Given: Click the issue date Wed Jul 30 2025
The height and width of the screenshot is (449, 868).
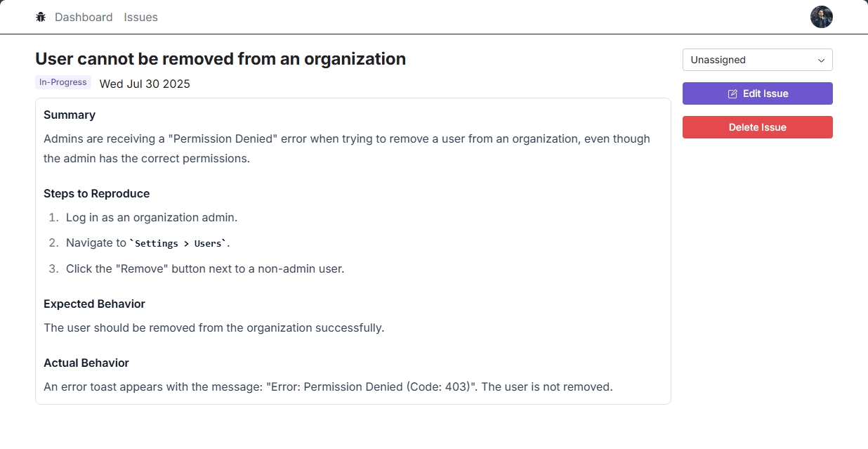Looking at the screenshot, I should click(145, 84).
